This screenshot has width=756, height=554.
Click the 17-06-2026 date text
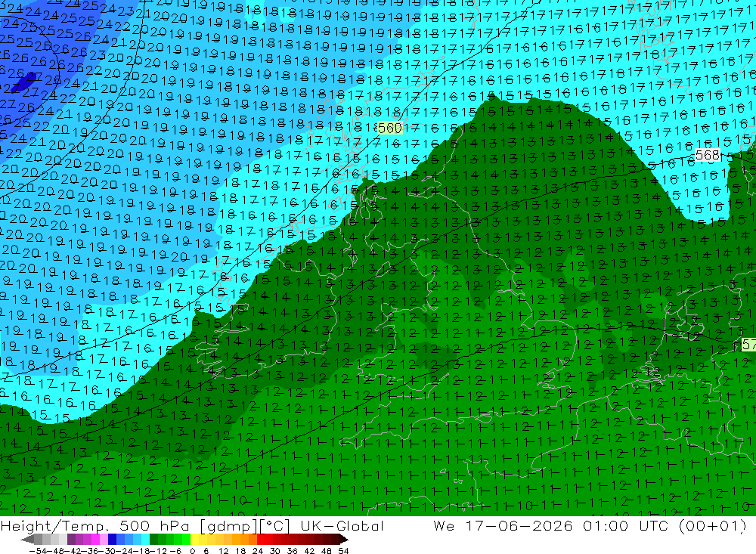pyautogui.click(x=519, y=525)
